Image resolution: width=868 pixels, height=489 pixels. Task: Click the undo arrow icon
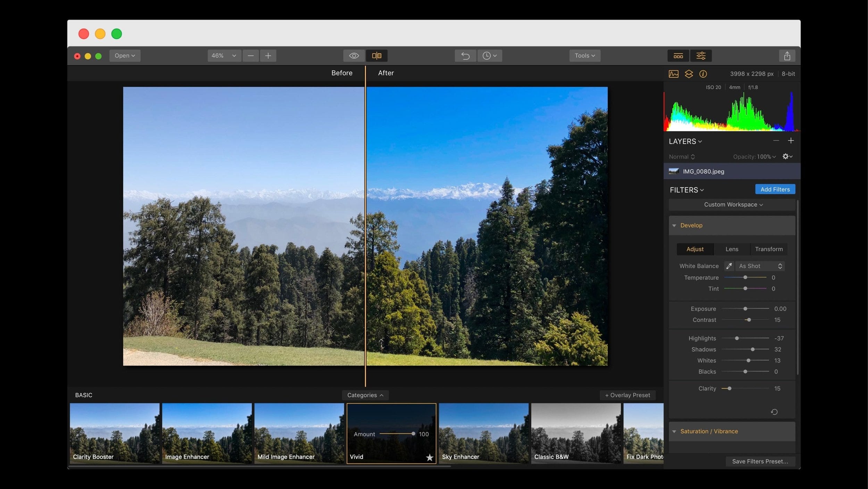pyautogui.click(x=466, y=56)
